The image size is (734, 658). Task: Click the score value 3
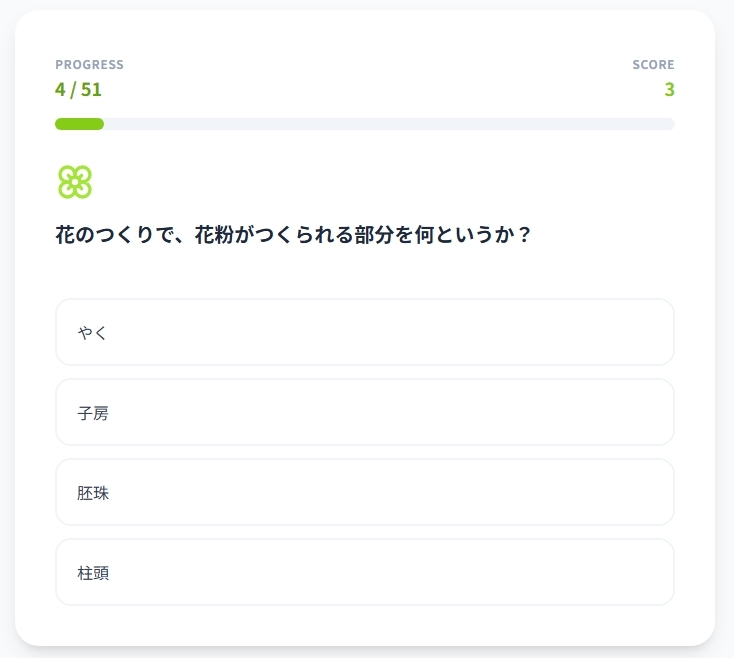[x=669, y=89]
